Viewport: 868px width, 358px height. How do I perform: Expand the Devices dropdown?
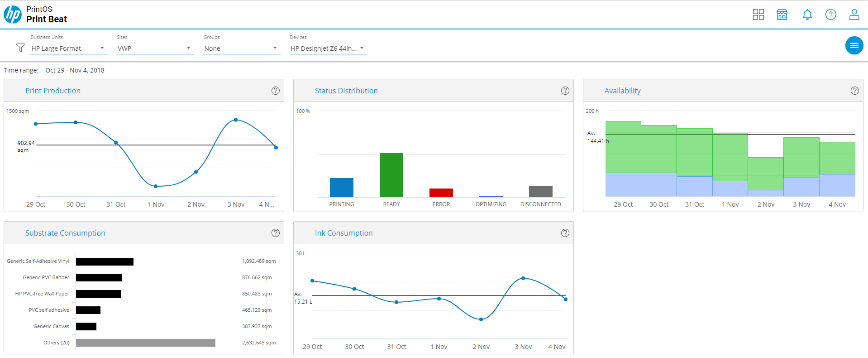328,48
